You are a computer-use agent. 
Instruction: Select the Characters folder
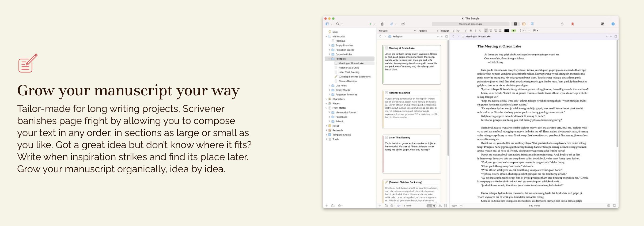(x=338, y=99)
